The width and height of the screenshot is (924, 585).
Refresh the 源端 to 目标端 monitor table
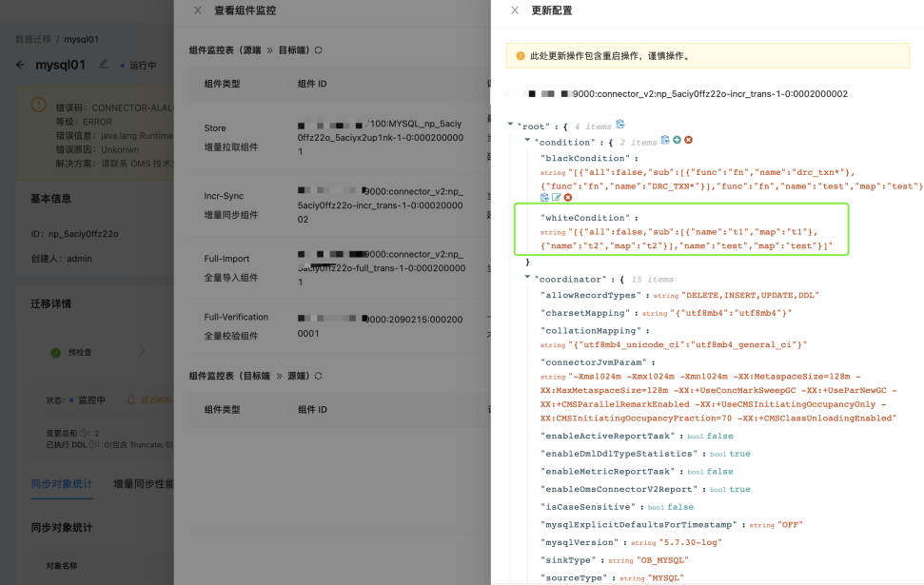(x=318, y=50)
